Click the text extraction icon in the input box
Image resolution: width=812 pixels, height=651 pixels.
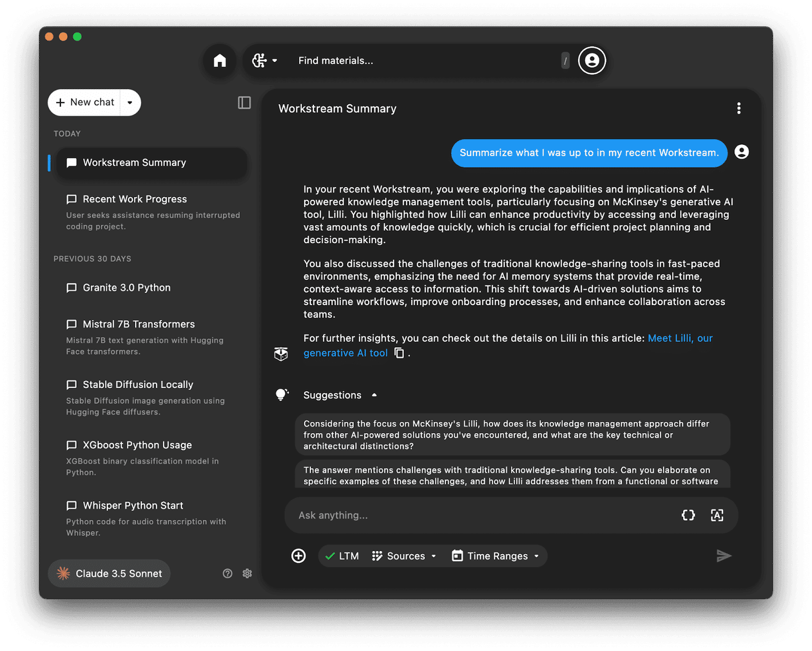tap(717, 515)
